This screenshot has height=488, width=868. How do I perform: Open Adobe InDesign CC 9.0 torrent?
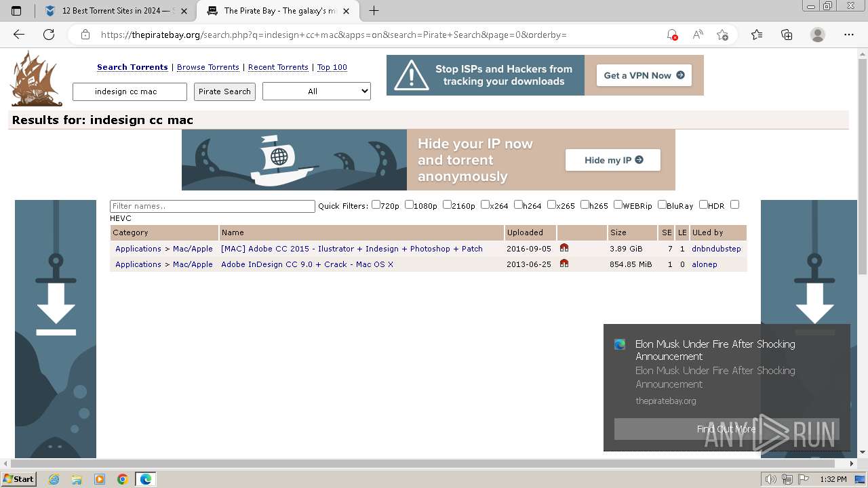click(x=307, y=264)
